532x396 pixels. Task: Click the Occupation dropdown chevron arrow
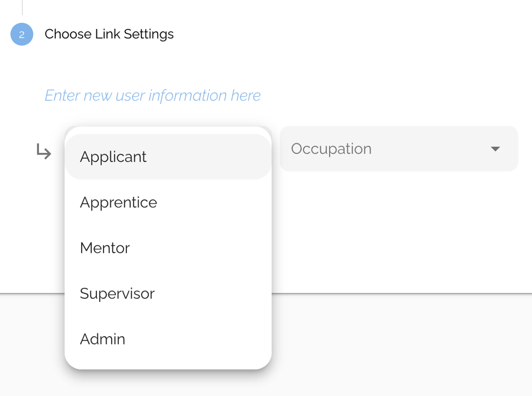click(496, 149)
